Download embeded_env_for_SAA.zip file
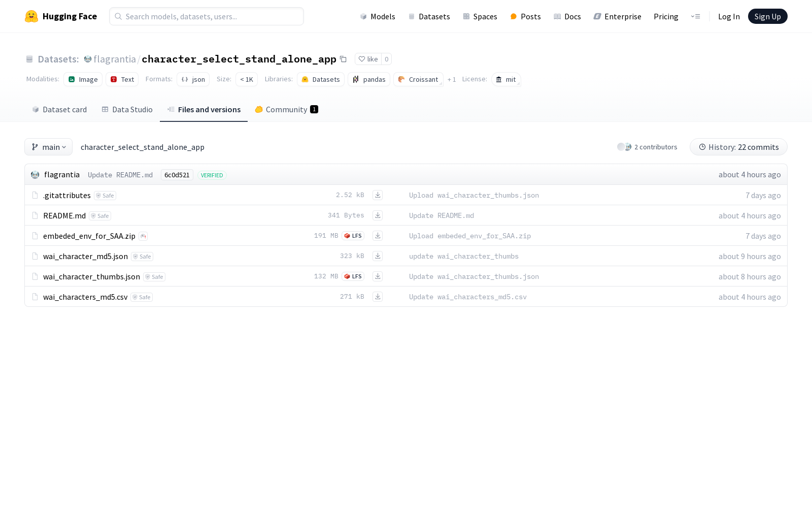 pyautogui.click(x=377, y=236)
